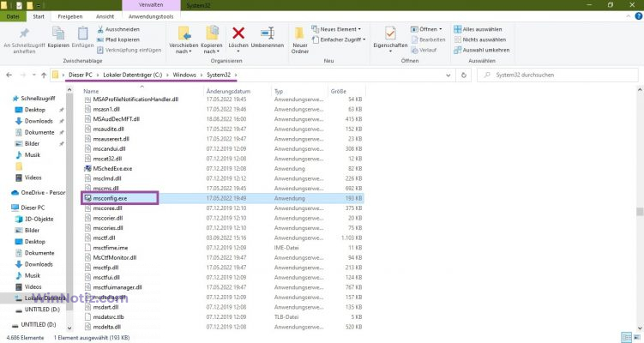
Task: Open UNTITLED (D:) under Dieser PC
Action: 38,310
